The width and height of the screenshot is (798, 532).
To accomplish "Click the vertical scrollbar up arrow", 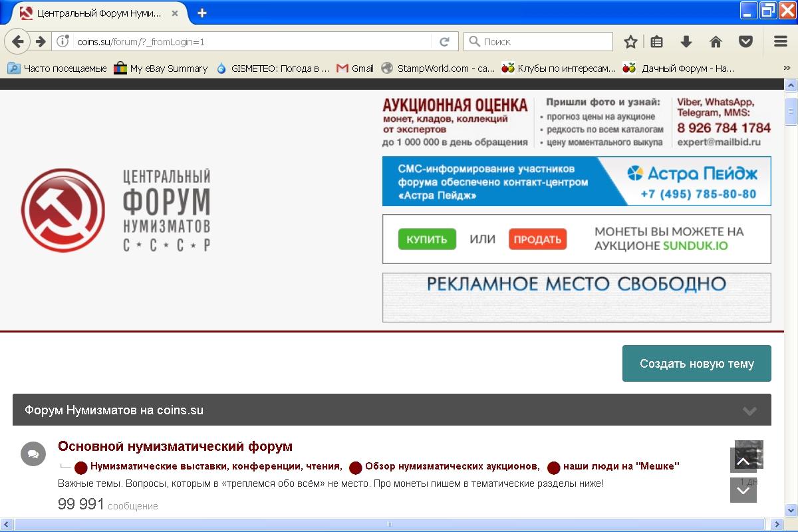I will click(791, 86).
